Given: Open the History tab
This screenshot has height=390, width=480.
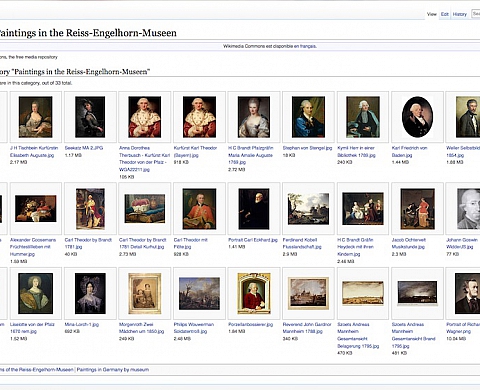Looking at the screenshot, I should point(460,14).
